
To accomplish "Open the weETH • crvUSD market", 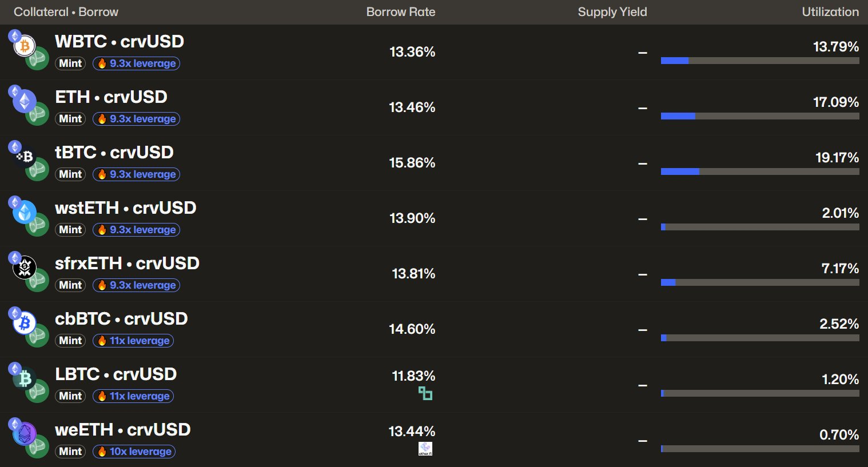I will click(122, 430).
